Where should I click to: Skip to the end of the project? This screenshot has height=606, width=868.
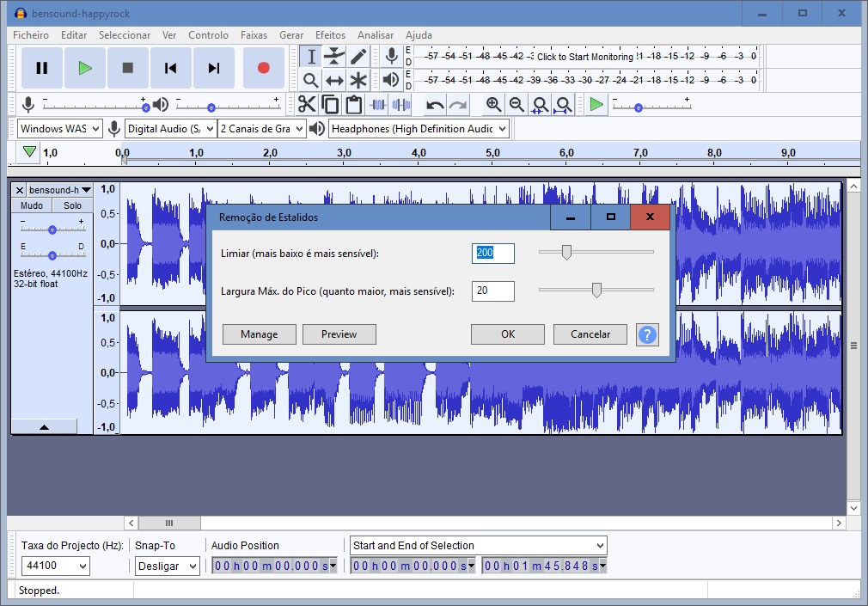(214, 68)
